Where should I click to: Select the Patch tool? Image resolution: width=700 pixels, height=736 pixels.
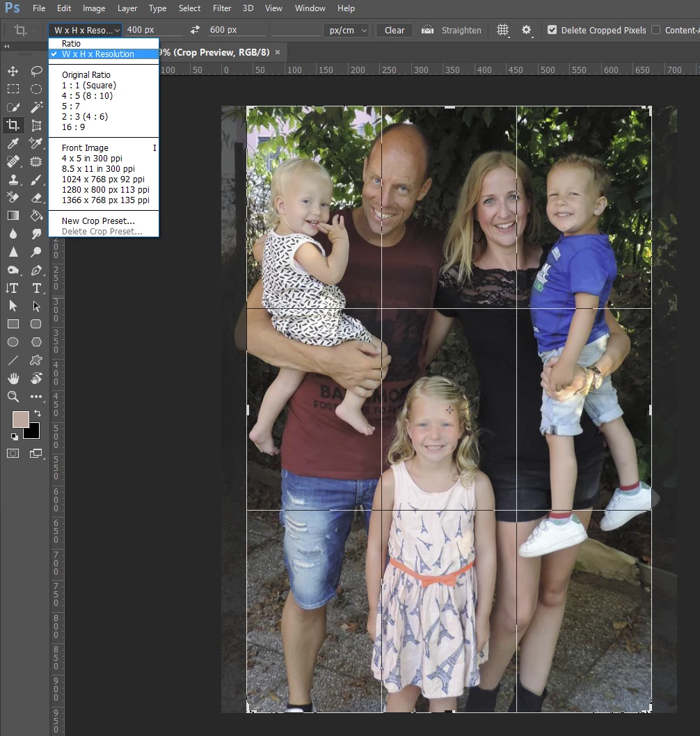click(36, 161)
